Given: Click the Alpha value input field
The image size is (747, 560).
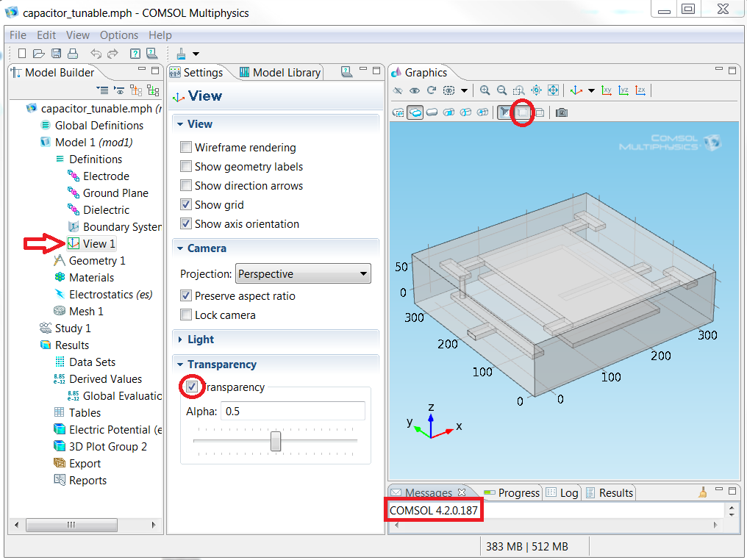Looking at the screenshot, I should pos(293,412).
